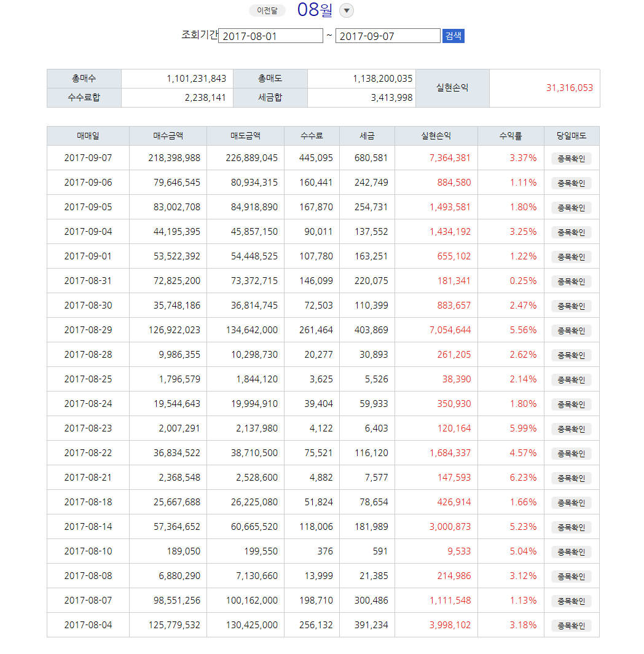Focus the end date field 2017-09-07
This screenshot has height=654, width=644.
click(388, 36)
